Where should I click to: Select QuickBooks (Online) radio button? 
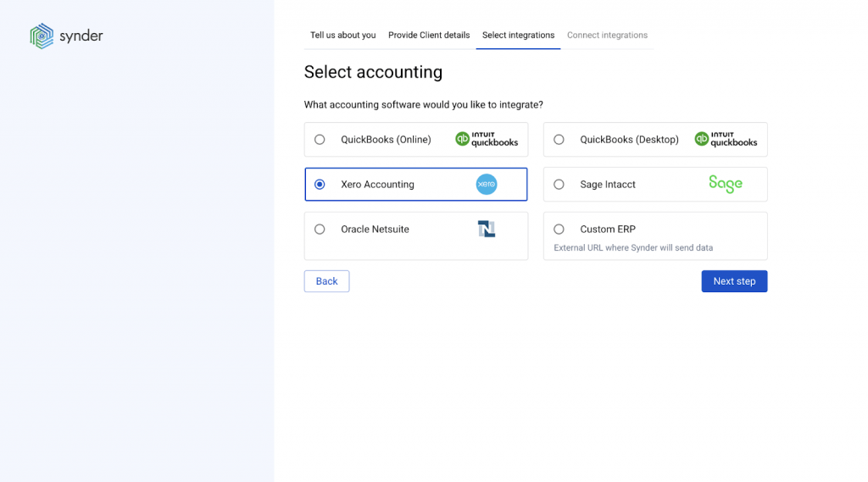point(320,140)
